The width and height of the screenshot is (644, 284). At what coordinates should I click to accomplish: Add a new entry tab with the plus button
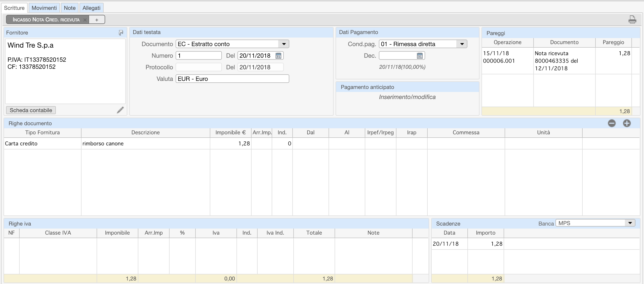coord(97,20)
